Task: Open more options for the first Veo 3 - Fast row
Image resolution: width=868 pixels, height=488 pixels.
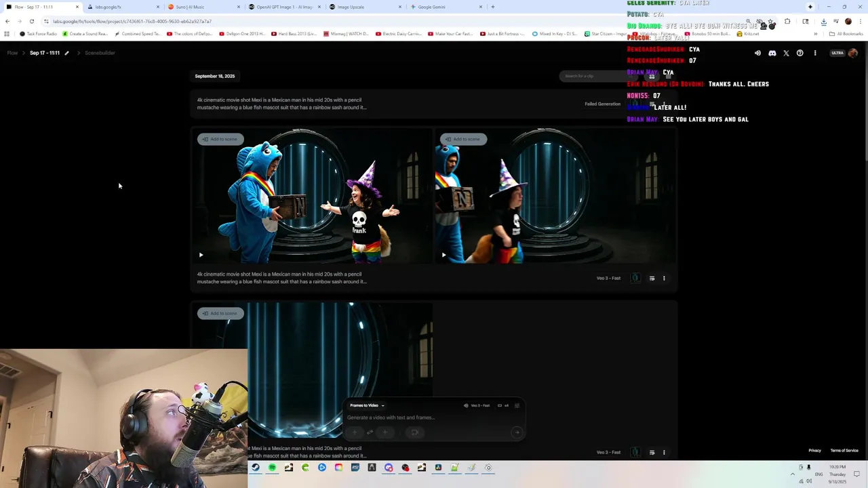Action: coord(664,278)
